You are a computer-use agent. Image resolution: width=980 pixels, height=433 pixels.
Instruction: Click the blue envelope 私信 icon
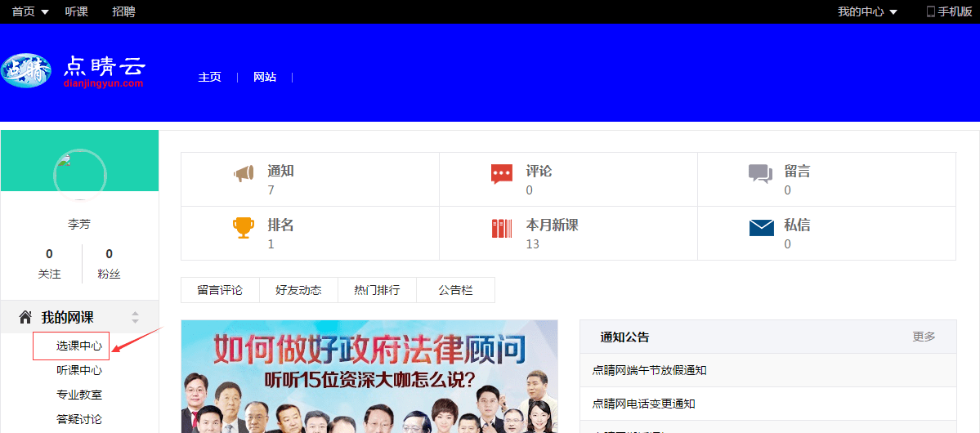761,228
